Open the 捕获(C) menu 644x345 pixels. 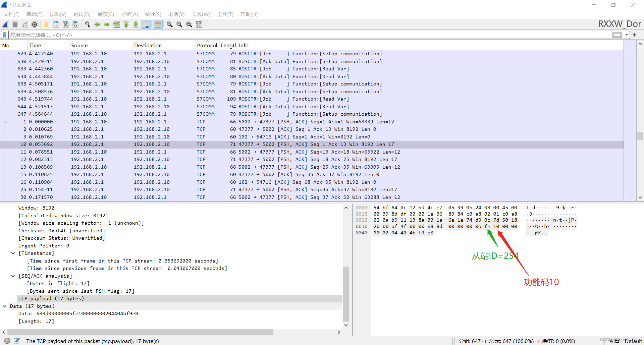coord(106,14)
